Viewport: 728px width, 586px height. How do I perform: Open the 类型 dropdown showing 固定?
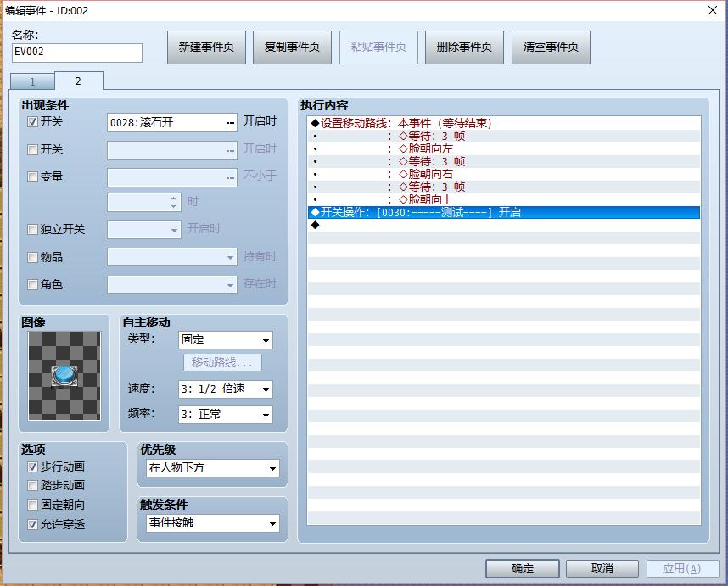click(225, 340)
